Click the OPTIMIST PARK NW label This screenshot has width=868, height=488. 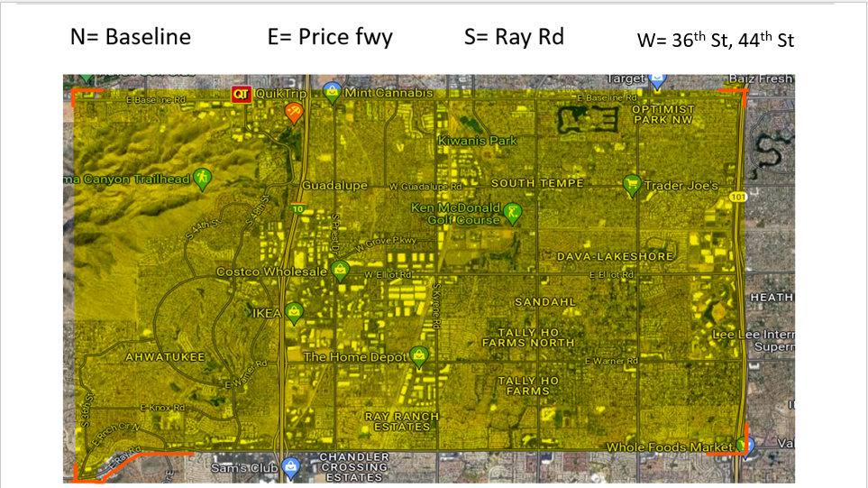(663, 115)
